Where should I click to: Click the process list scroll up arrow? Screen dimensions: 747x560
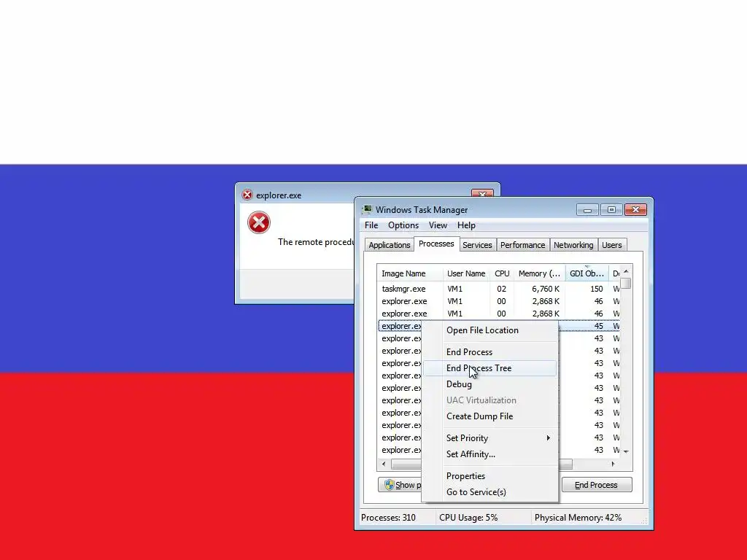tap(626, 271)
